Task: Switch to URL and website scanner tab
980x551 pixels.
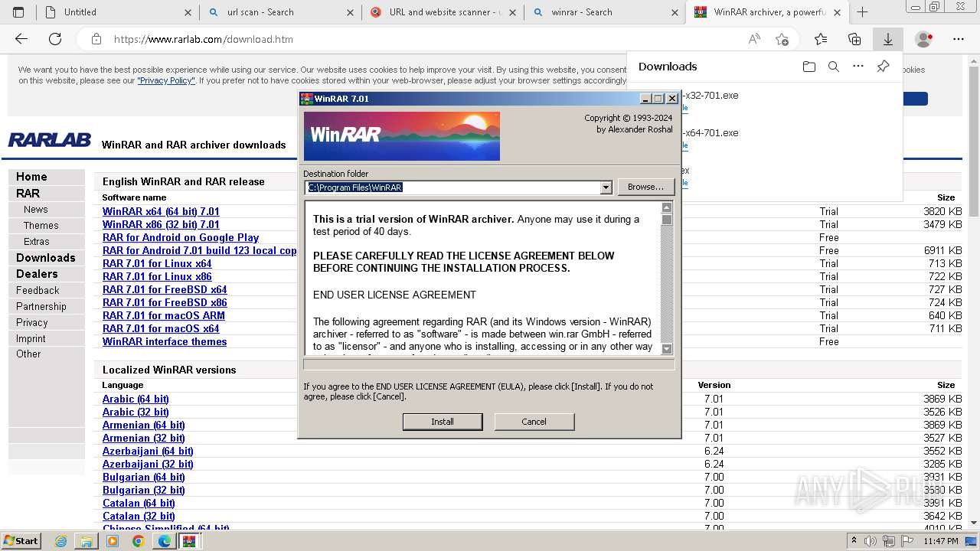Action: click(x=443, y=12)
